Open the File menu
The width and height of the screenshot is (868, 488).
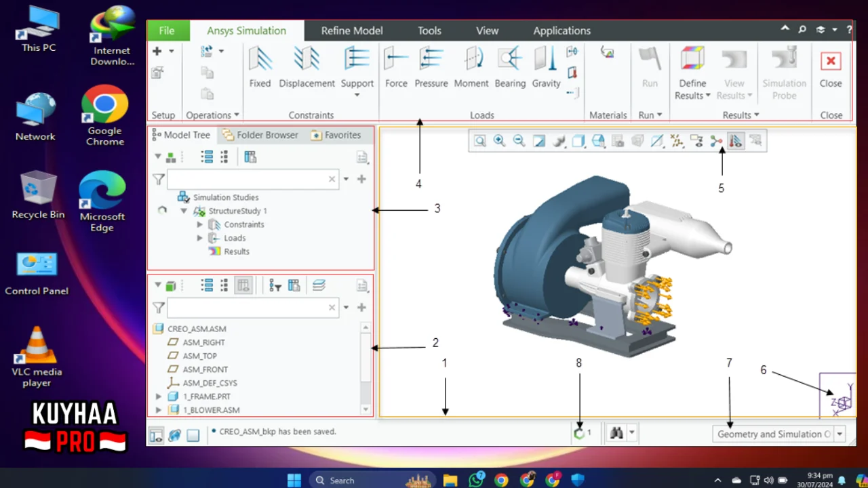click(167, 30)
